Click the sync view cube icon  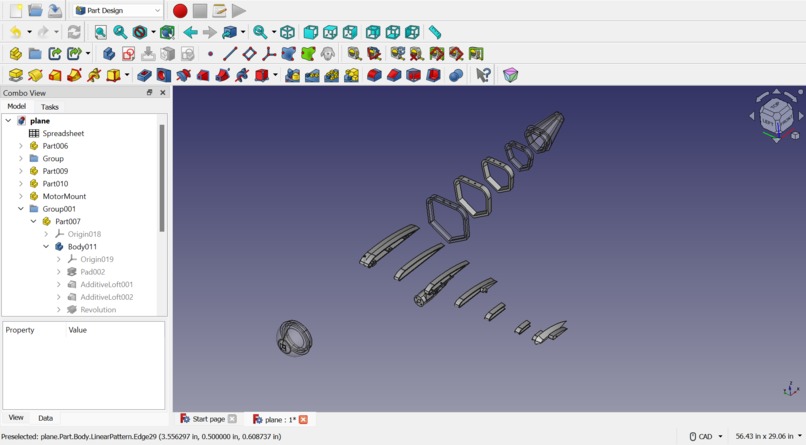229,32
